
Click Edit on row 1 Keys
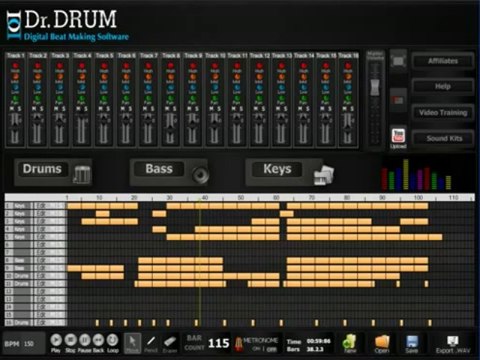click(50, 206)
